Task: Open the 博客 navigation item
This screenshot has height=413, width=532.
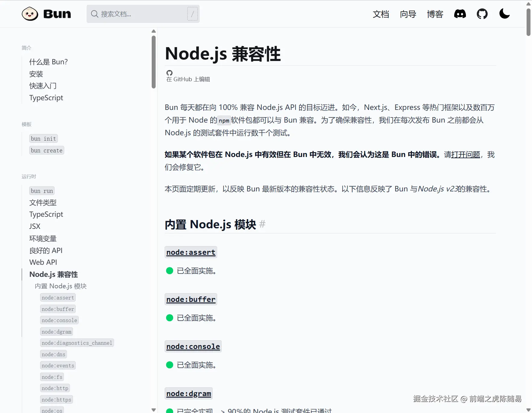Action: point(435,14)
